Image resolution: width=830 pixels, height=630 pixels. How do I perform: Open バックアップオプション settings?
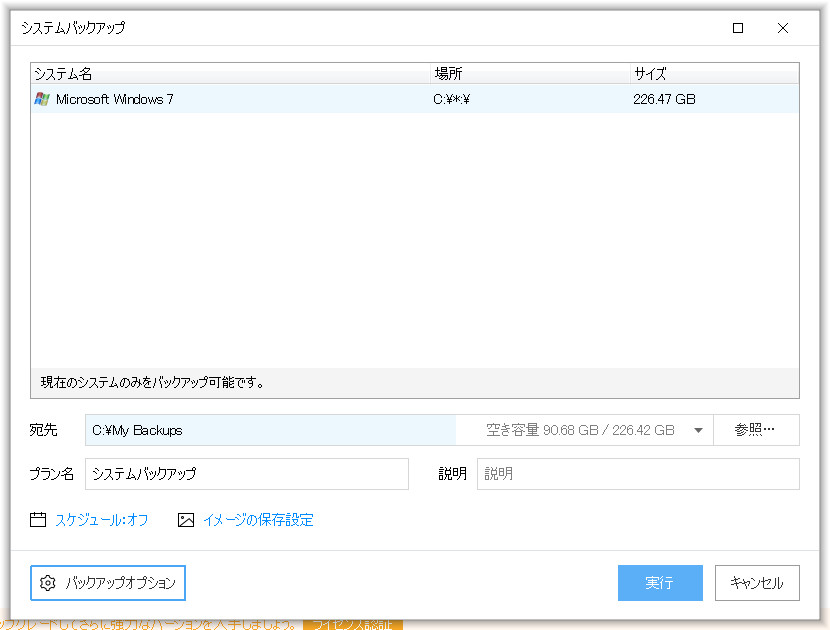click(108, 583)
